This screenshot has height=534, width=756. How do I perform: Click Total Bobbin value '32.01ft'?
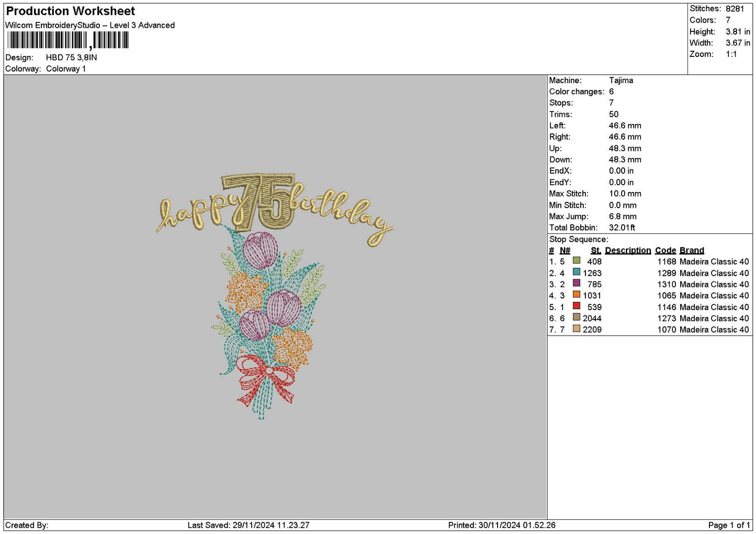622,228
